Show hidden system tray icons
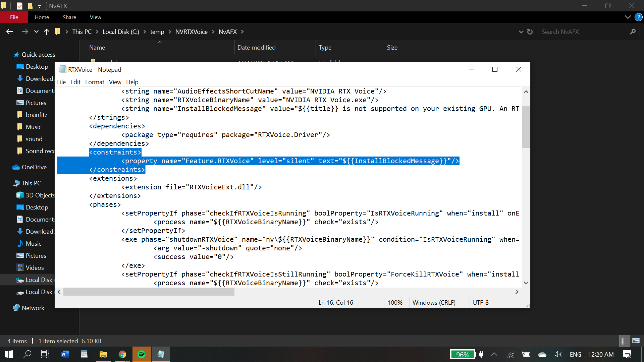The width and height of the screenshot is (644, 362). pos(494,354)
